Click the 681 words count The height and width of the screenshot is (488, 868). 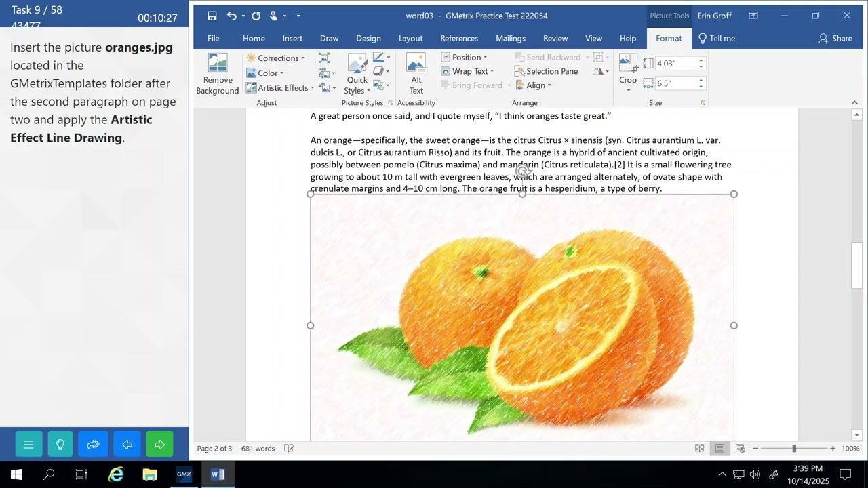[x=258, y=448]
